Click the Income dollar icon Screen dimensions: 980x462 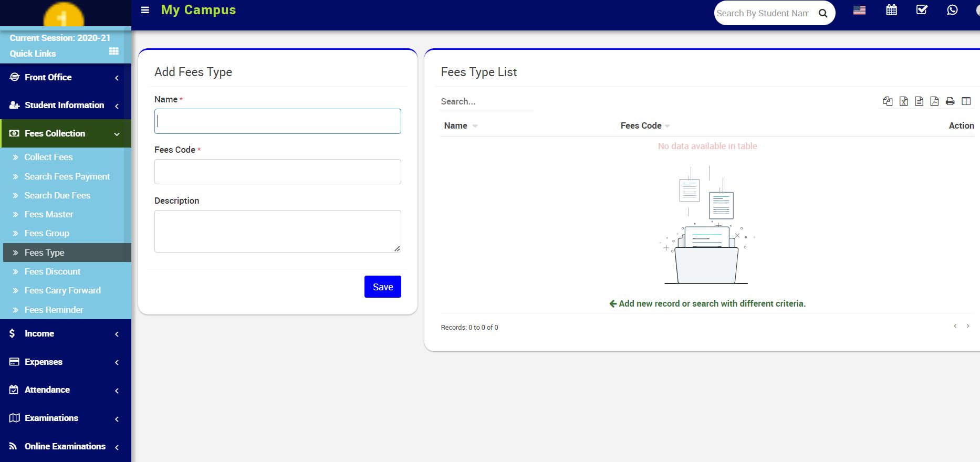click(12, 333)
